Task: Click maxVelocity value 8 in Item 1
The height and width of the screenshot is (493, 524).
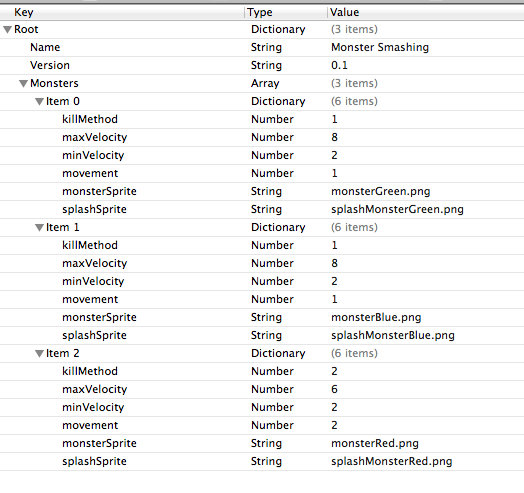Action: 335,263
